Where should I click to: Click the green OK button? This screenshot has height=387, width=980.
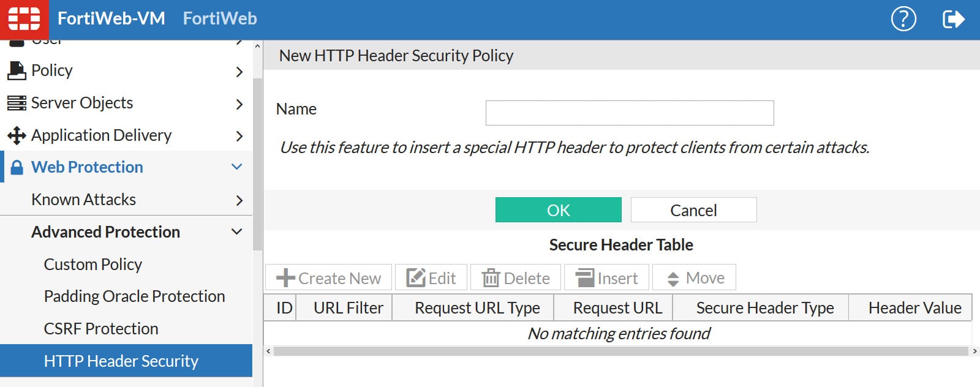pyautogui.click(x=559, y=210)
